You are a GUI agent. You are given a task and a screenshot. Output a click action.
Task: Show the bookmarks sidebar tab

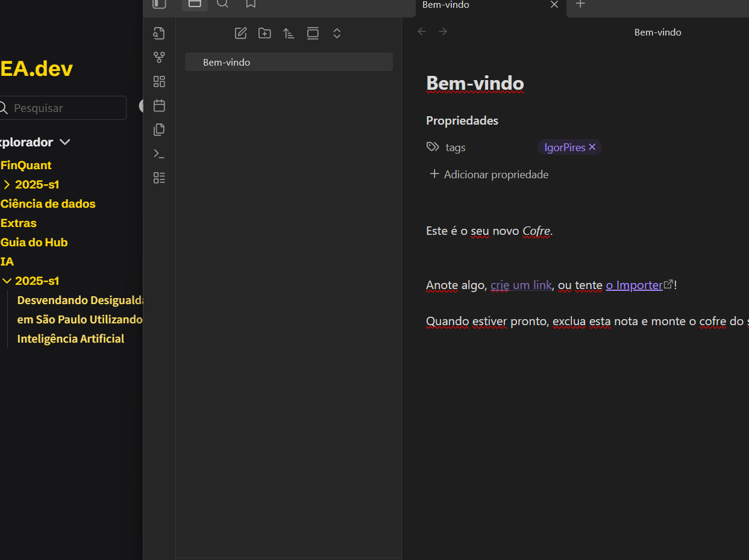pos(251,4)
